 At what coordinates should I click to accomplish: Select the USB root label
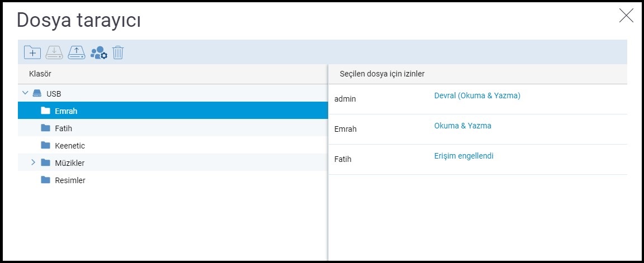tap(54, 93)
